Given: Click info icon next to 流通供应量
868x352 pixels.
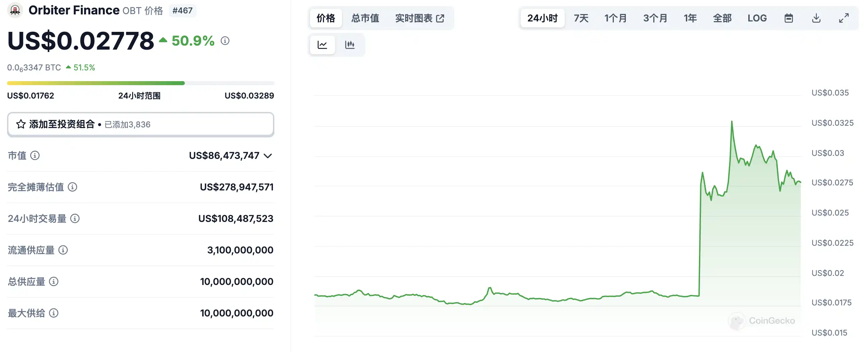Looking at the screenshot, I should click(x=63, y=250).
